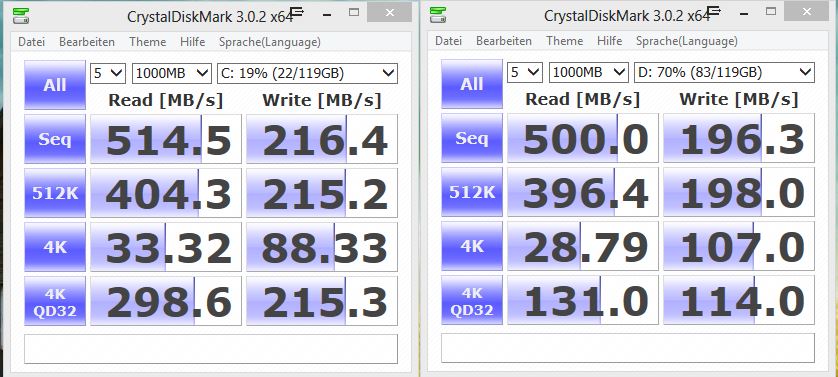Click 4K QD32 read value 298.6

point(166,301)
